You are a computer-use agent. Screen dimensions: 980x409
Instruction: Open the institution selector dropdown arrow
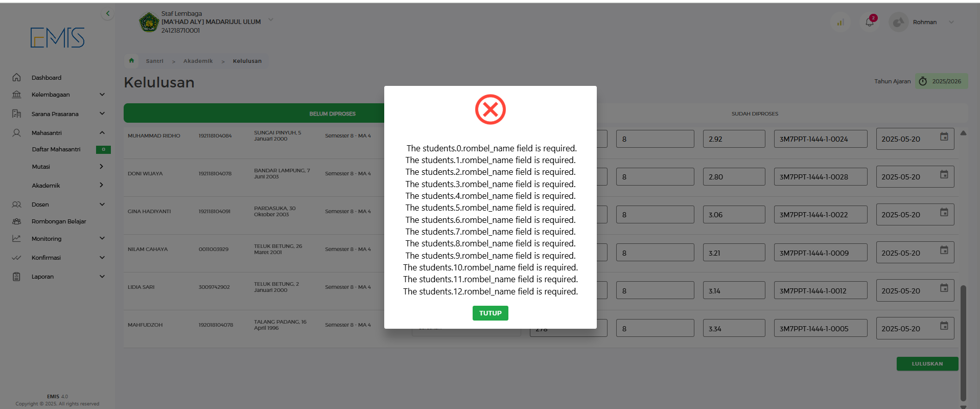click(x=271, y=20)
